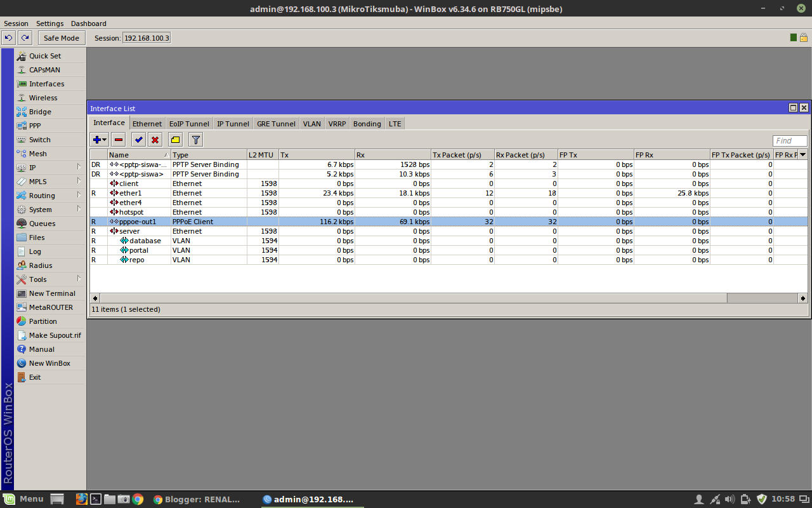This screenshot has height=508, width=812.
Task: Switch to the GRE Tunnel tab
Action: tap(276, 124)
